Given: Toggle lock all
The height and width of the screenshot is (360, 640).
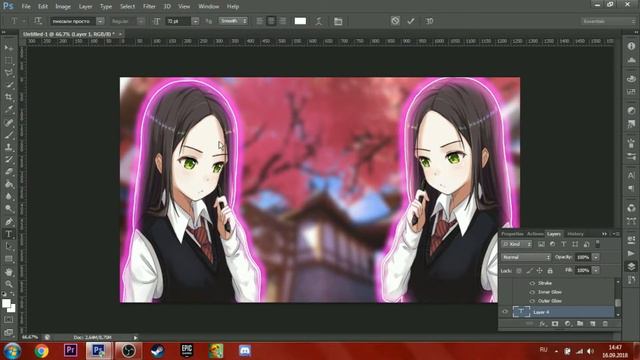Looking at the screenshot, I should click(x=550, y=270).
